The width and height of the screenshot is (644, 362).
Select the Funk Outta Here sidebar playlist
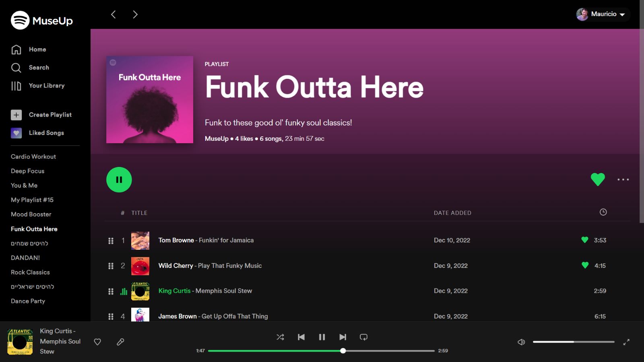(x=34, y=229)
